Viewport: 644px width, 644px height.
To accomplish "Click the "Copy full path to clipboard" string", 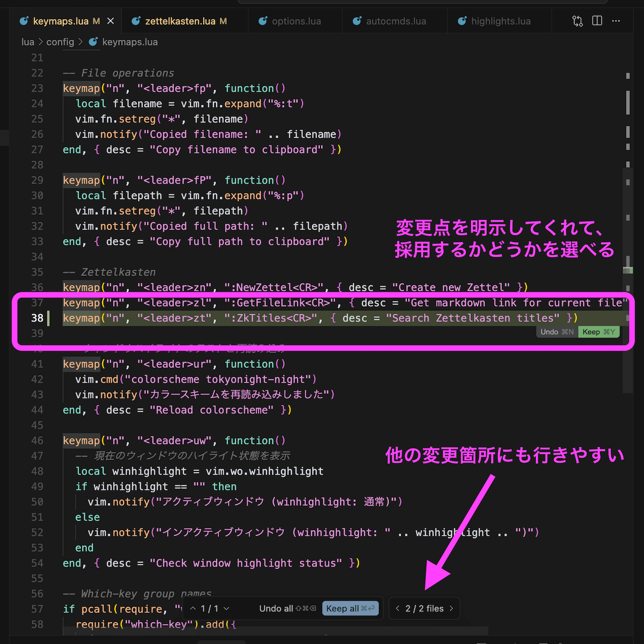I will point(239,242).
